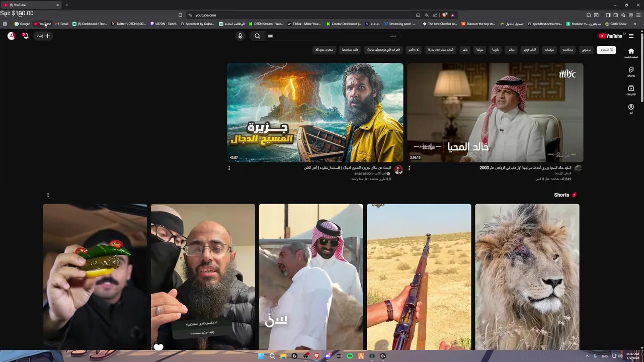Open Subscriptions in the right sidebar
Image resolution: width=644 pixels, height=362 pixels.
pos(631,90)
